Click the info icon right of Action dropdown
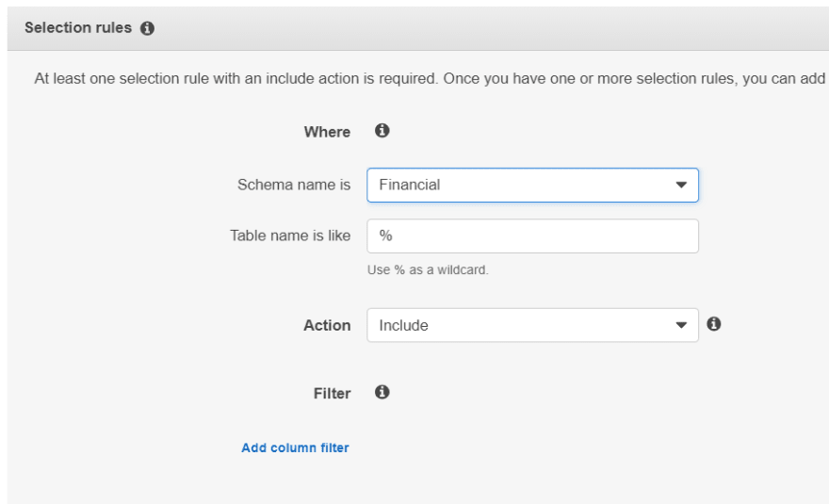The width and height of the screenshot is (829, 504). pyautogui.click(x=714, y=324)
